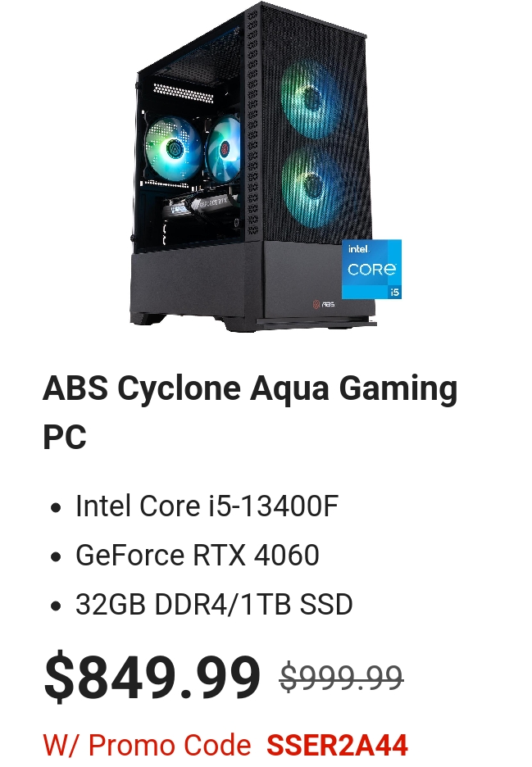
Task: Click the gaming PC product image
Action: 266,166
